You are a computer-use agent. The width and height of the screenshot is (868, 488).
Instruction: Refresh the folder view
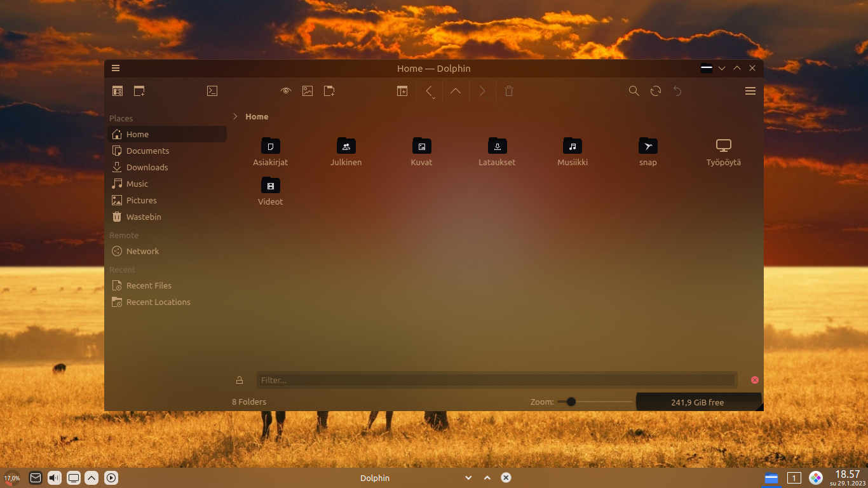point(656,91)
